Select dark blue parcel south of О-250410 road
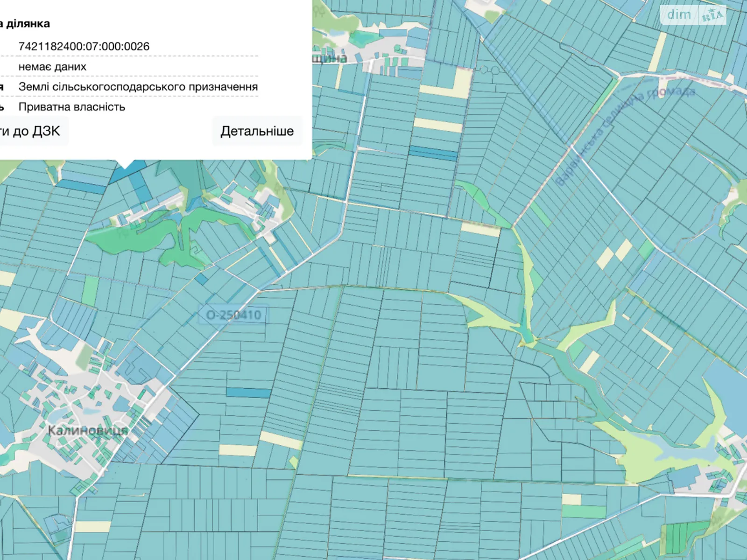Screen dimensions: 747x560 [248, 392]
